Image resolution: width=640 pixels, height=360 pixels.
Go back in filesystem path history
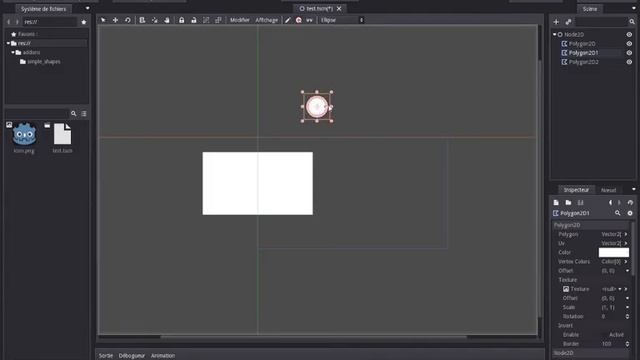click(9, 22)
